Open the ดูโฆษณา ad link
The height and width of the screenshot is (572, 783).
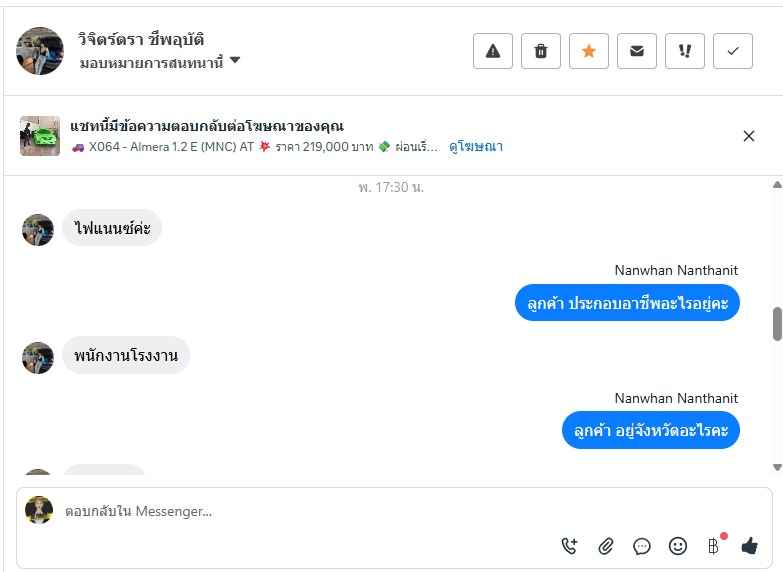[476, 147]
